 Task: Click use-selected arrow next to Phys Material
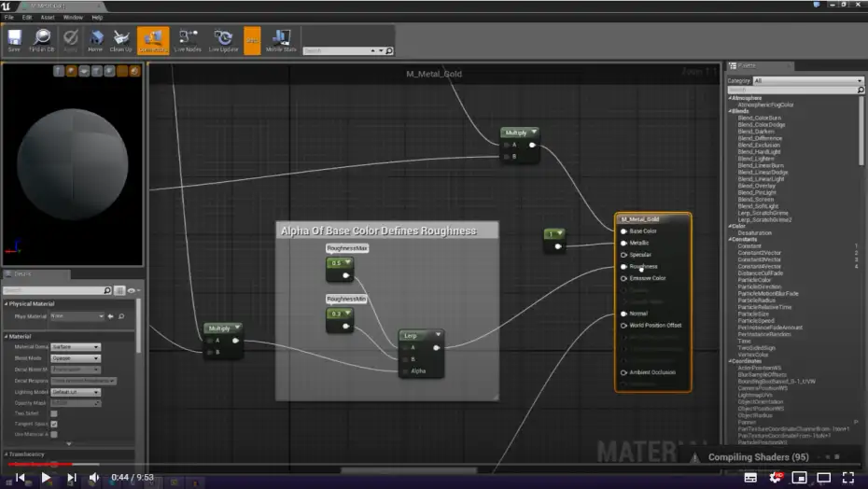click(111, 316)
